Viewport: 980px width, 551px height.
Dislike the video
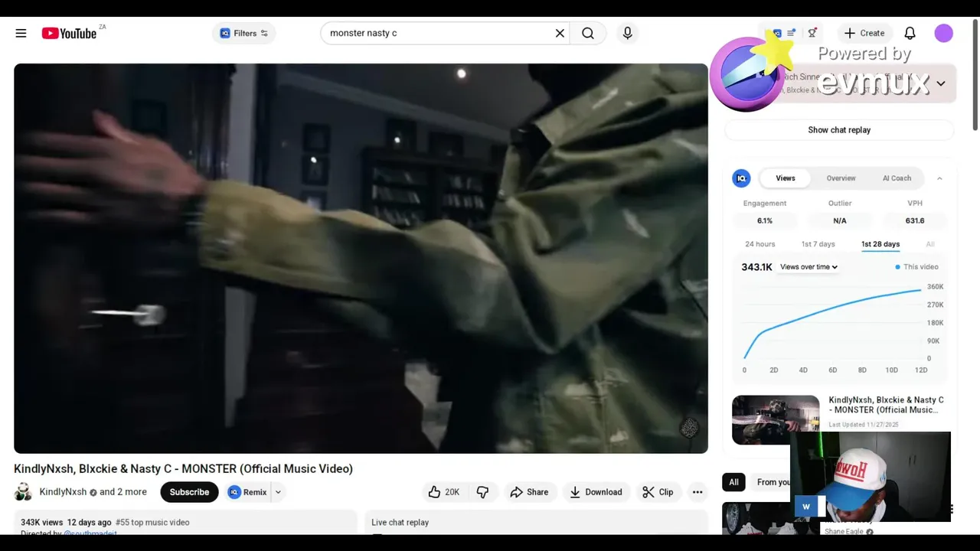482,492
